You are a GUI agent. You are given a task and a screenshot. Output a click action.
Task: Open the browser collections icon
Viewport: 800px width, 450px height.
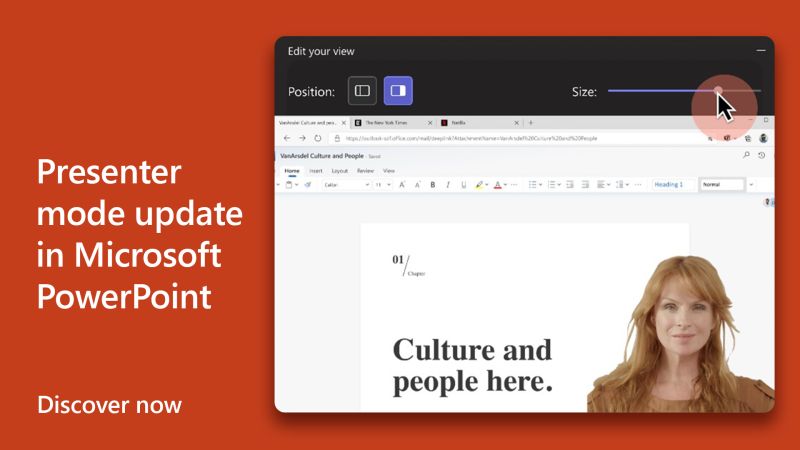[x=747, y=138]
